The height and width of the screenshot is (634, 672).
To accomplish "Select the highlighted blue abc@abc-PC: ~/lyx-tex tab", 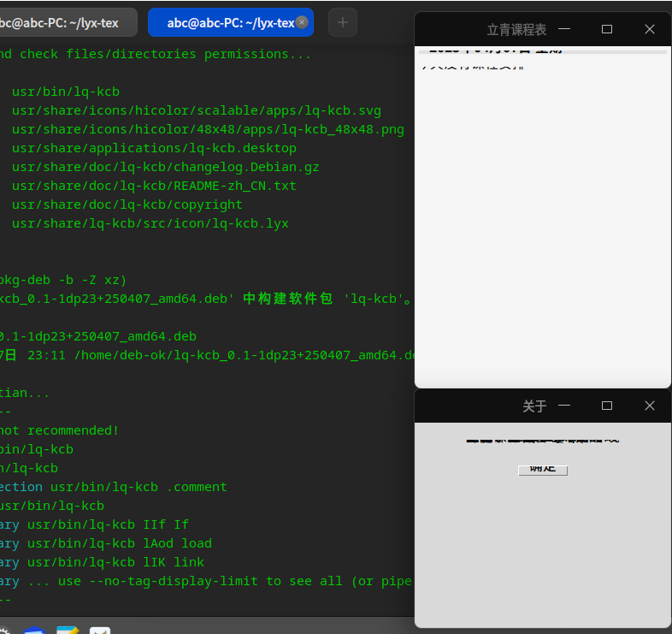I will [231, 22].
